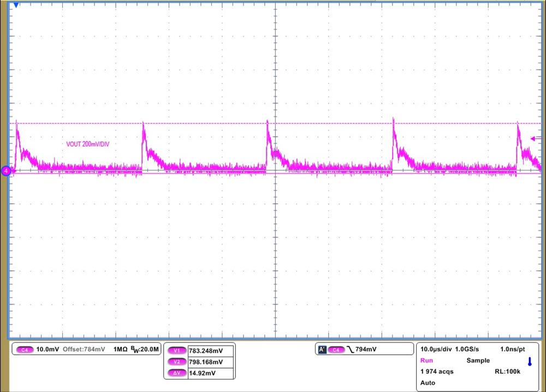Click the channel 4 ground marker on left axis
The height and width of the screenshot is (392, 546).
click(x=7, y=171)
